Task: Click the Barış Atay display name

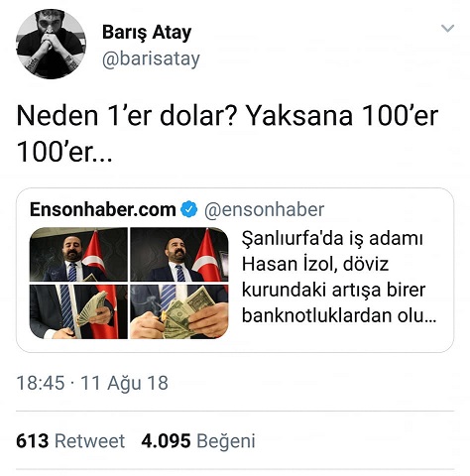Action: 147,33
